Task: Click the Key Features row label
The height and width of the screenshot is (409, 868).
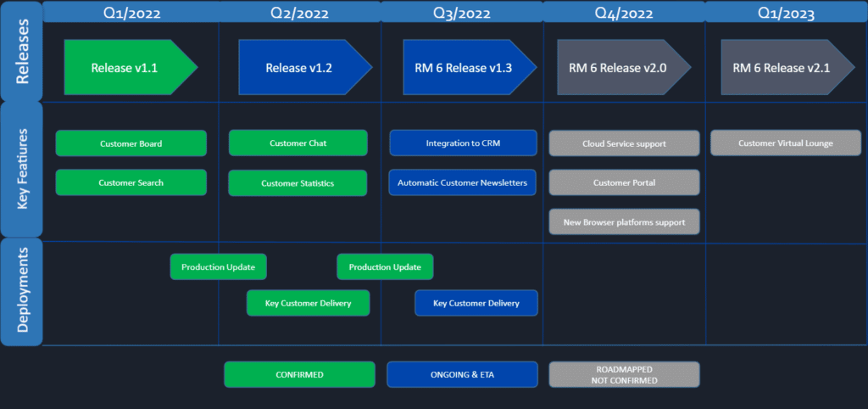Action: point(21,169)
